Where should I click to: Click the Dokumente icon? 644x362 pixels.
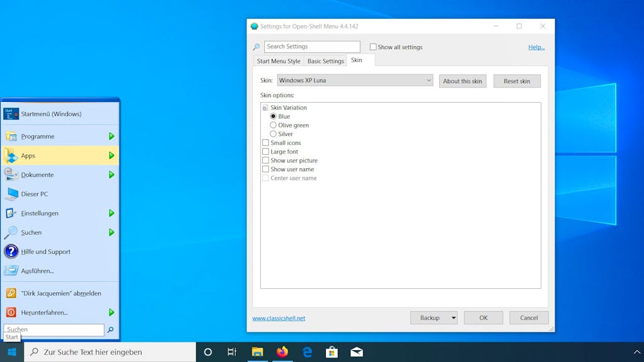[11, 174]
